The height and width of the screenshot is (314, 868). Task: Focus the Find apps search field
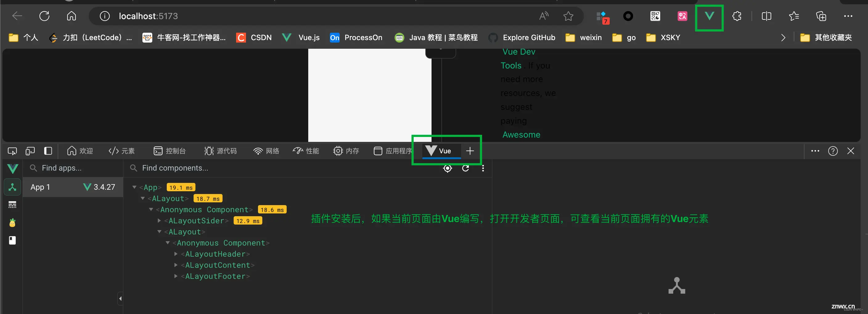[x=72, y=168]
